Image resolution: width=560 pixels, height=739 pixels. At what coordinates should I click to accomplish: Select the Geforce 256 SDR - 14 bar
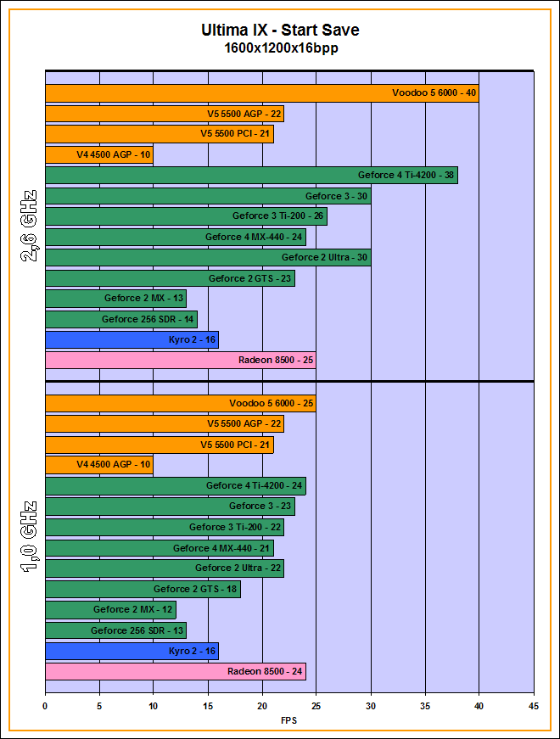click(x=120, y=320)
